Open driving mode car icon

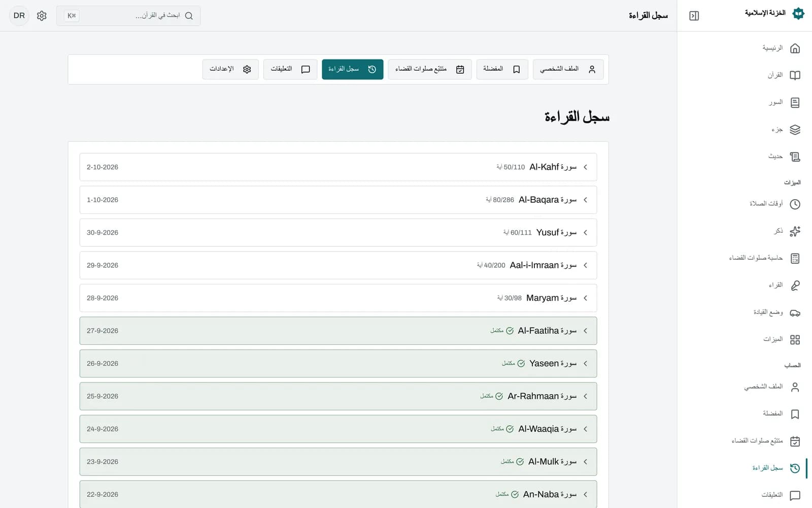pos(795,312)
